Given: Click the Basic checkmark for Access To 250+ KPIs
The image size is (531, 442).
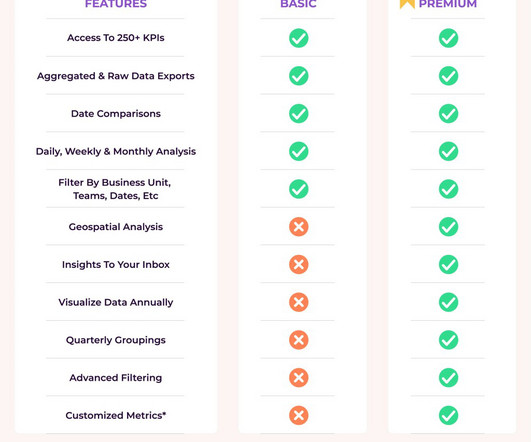Looking at the screenshot, I should 299,38.
